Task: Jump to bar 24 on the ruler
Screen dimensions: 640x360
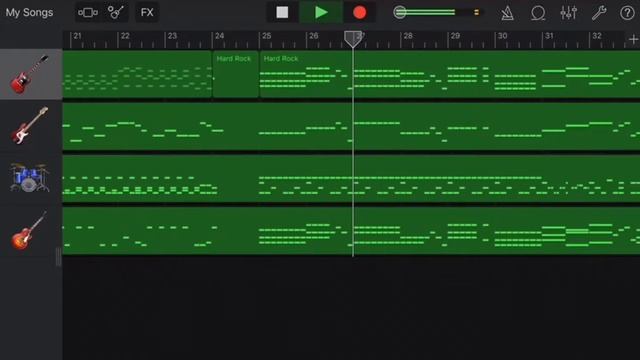Action: pos(220,36)
